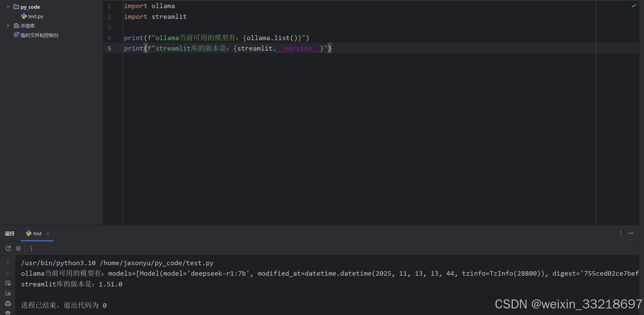Open more run toolbar actions

[31, 248]
